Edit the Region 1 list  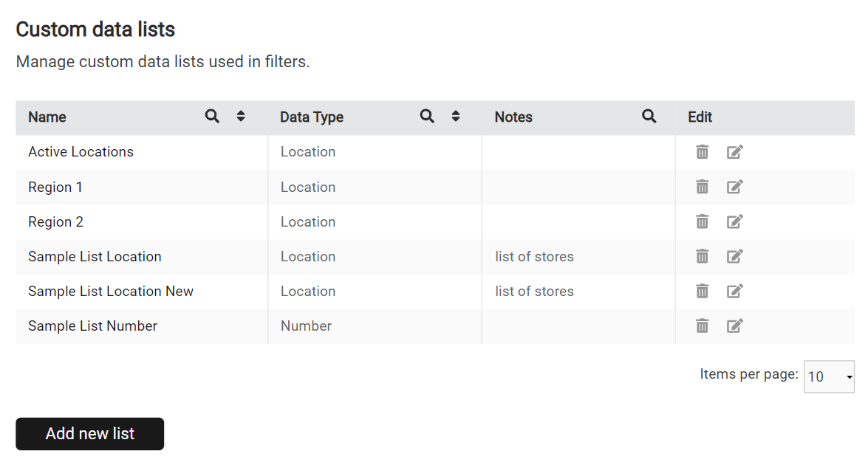pos(735,187)
